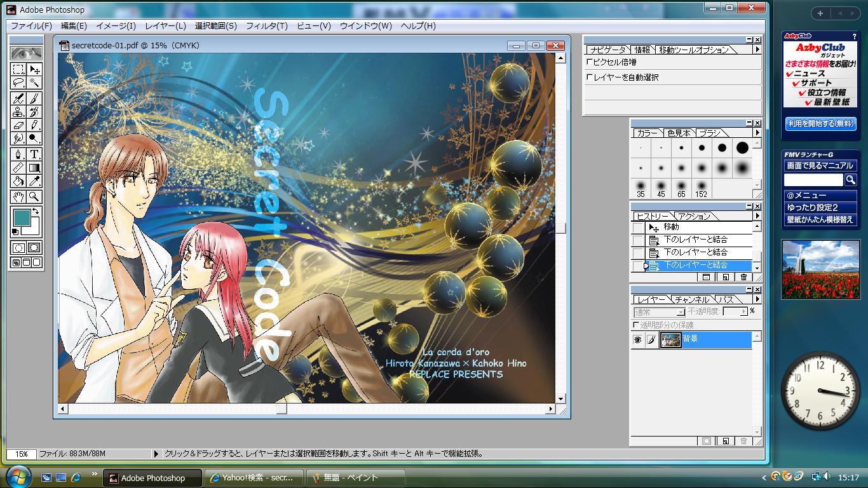The image size is (868, 488).
Task: Open 壁紙かんたん模様替え launcher item
Action: point(820,220)
